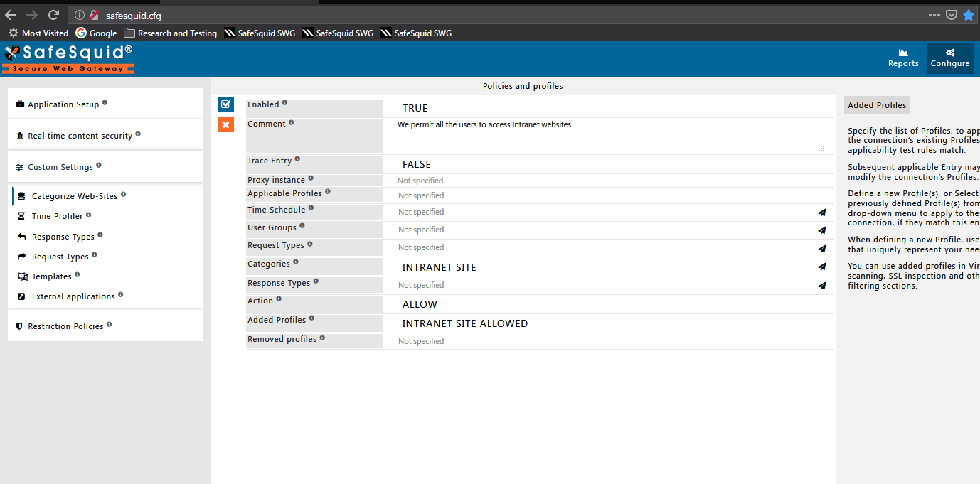Click the Added Profiles help heading
Screen dimensions: 980x484
(x=877, y=105)
